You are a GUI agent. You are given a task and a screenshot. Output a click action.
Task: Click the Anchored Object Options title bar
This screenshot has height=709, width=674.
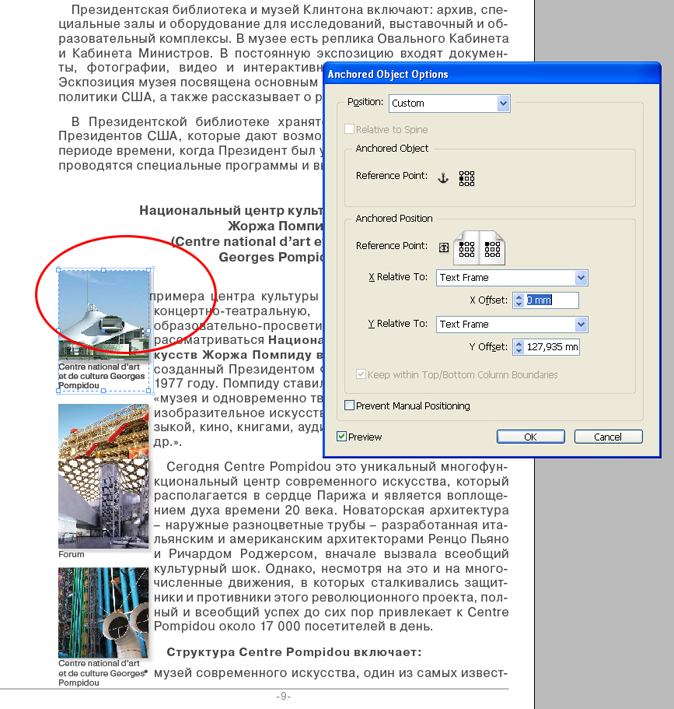(492, 74)
